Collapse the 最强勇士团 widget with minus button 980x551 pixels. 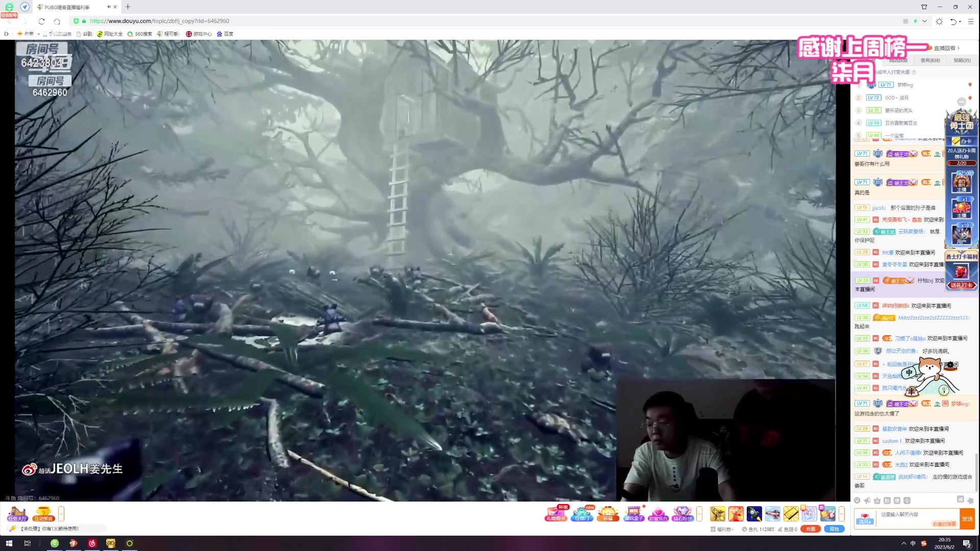(x=962, y=102)
